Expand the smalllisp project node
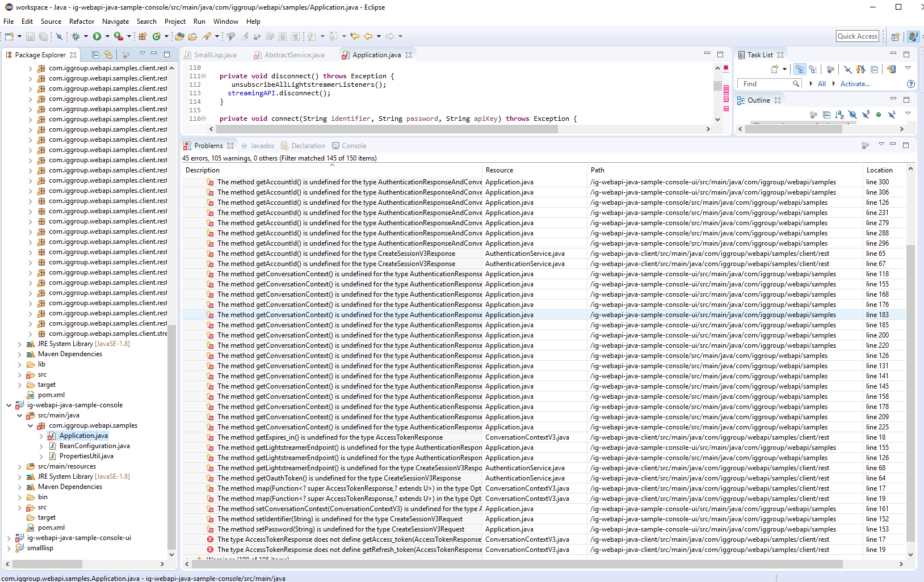 pos(9,548)
